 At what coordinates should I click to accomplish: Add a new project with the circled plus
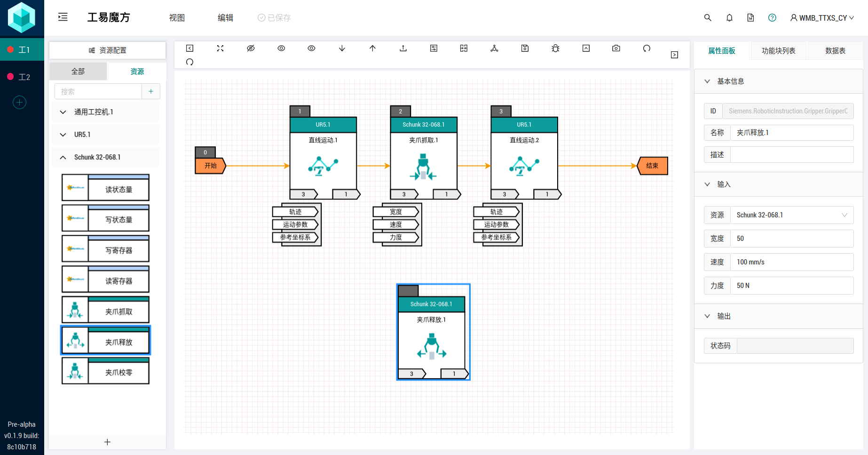point(19,102)
